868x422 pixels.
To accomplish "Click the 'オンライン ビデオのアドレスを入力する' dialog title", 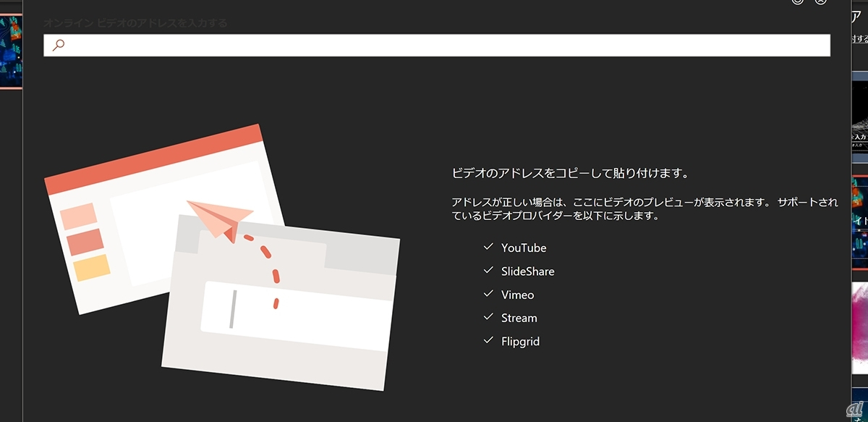I will coord(135,23).
